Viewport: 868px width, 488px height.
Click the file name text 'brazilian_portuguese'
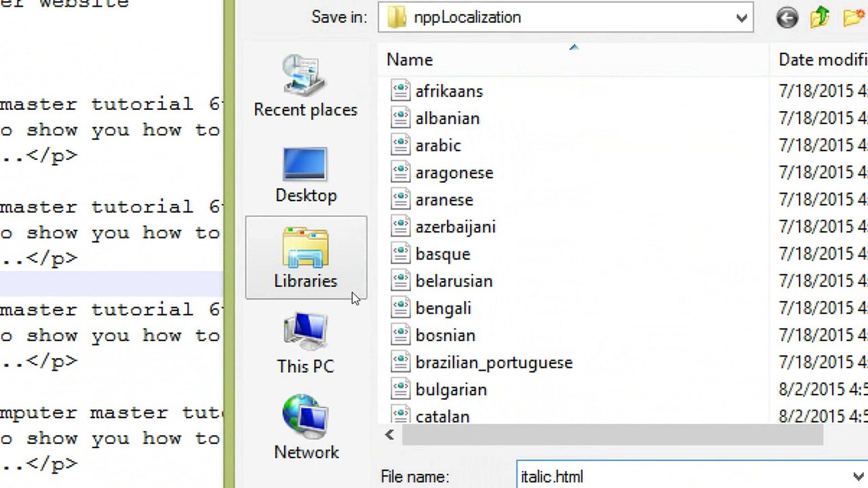(x=494, y=363)
